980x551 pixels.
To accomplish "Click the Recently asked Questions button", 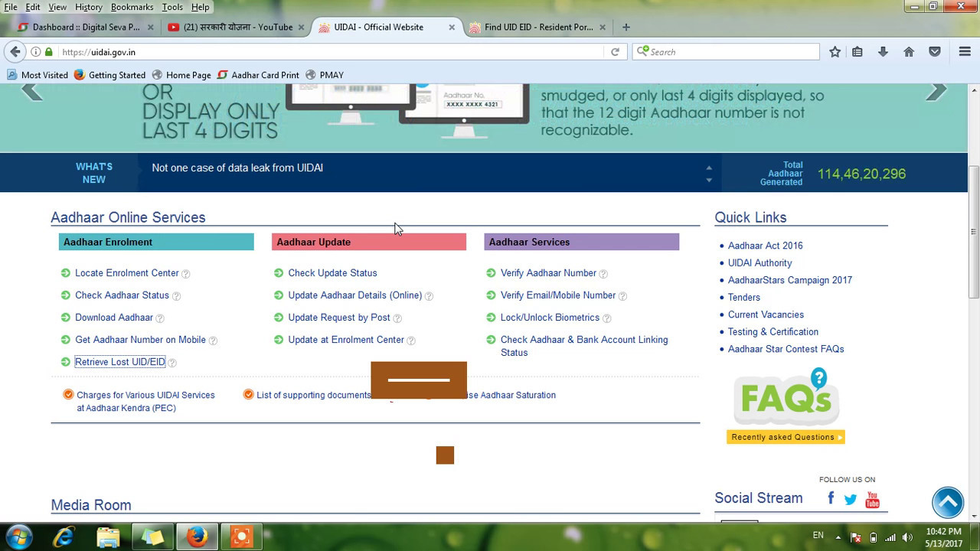I will coord(786,438).
